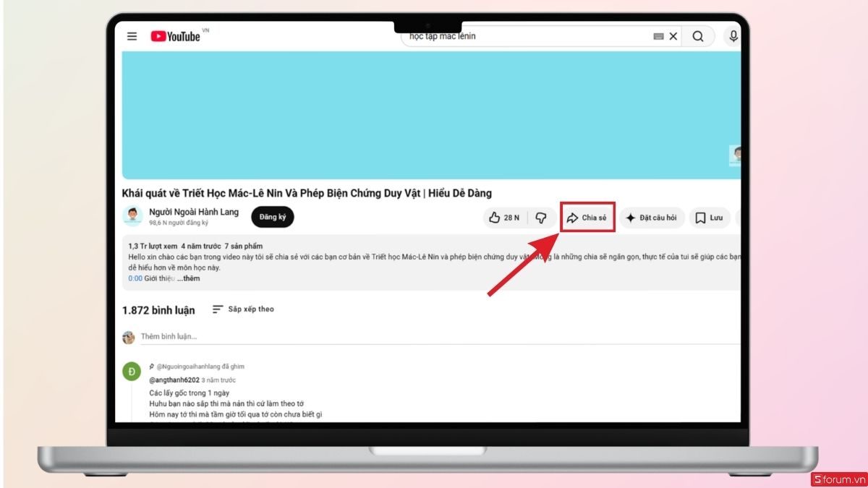Like the video with thumbs up 28 N
Image resolution: width=868 pixels, height=488 pixels.
[505, 218]
